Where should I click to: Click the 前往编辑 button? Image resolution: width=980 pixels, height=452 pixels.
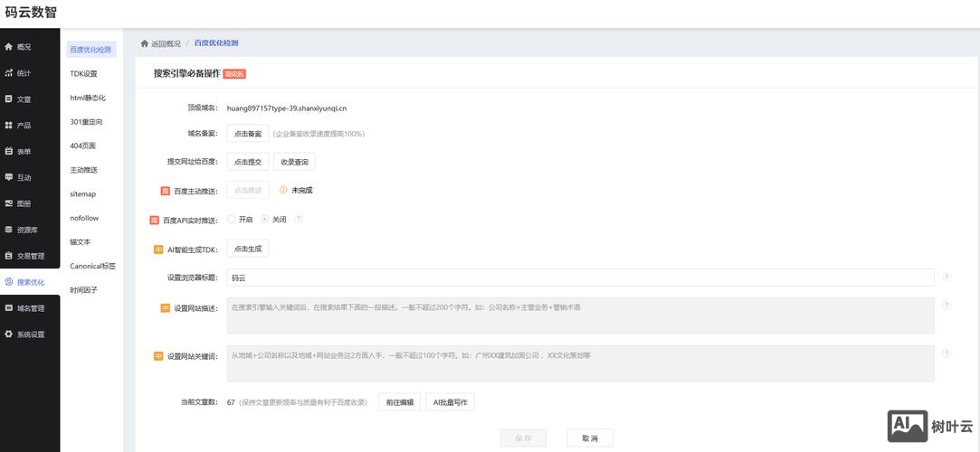point(399,402)
